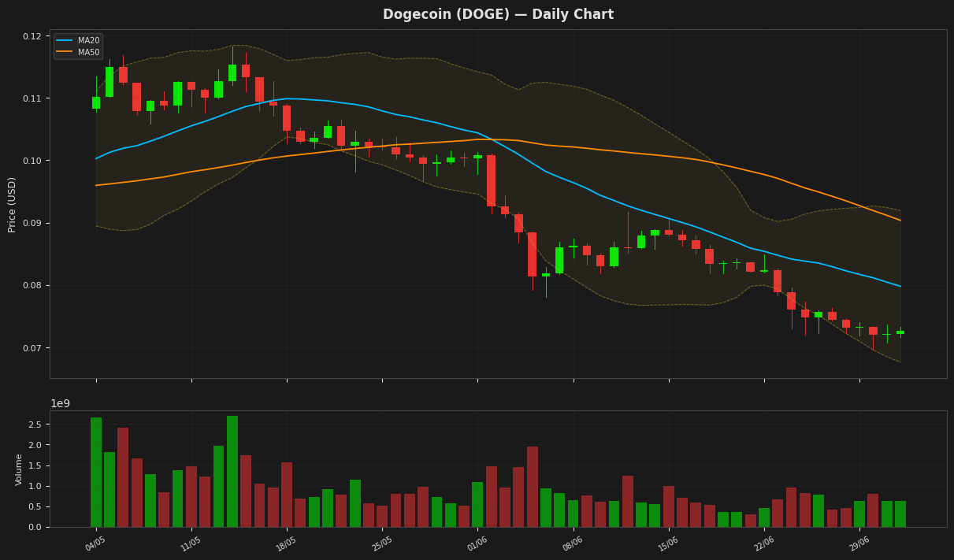Click the 2.0 volume axis tick label

click(35, 445)
